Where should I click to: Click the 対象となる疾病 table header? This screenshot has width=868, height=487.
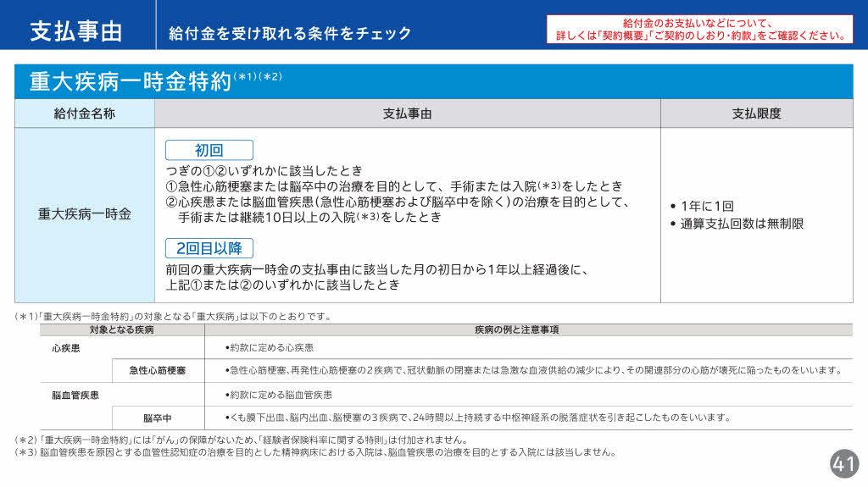point(121,329)
